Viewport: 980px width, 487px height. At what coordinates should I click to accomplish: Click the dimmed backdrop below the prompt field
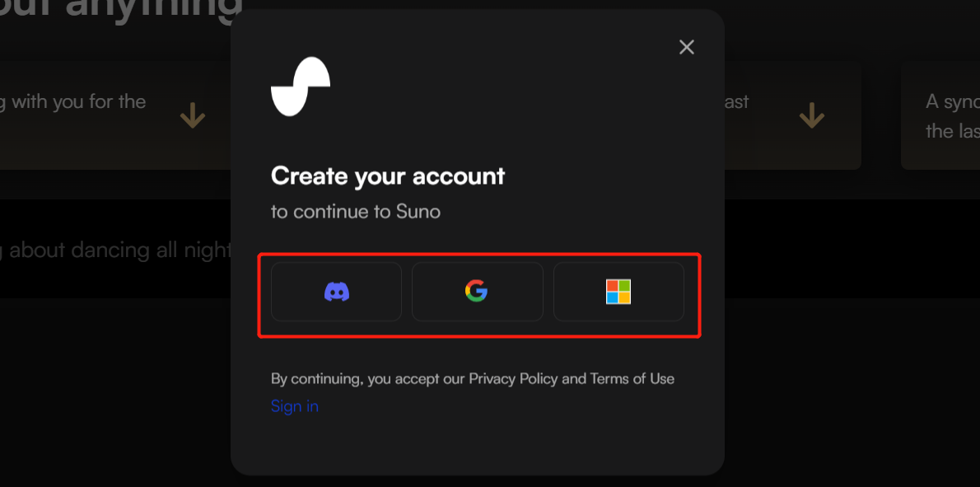click(x=115, y=387)
